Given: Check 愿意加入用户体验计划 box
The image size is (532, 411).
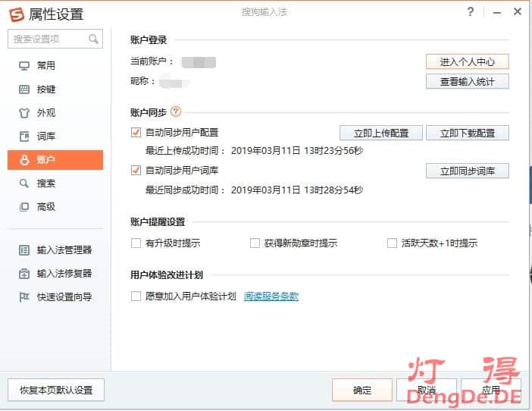Looking at the screenshot, I should pyautogui.click(x=136, y=296).
